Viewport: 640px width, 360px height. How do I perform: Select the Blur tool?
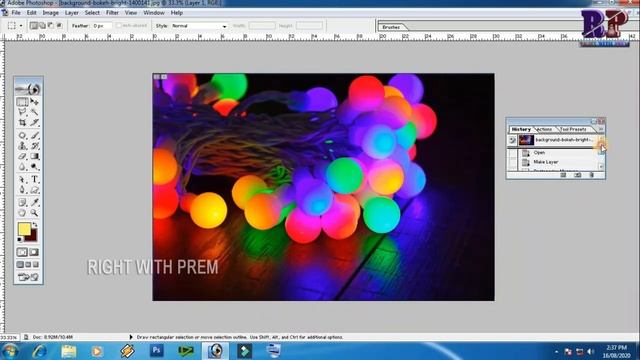point(22,167)
